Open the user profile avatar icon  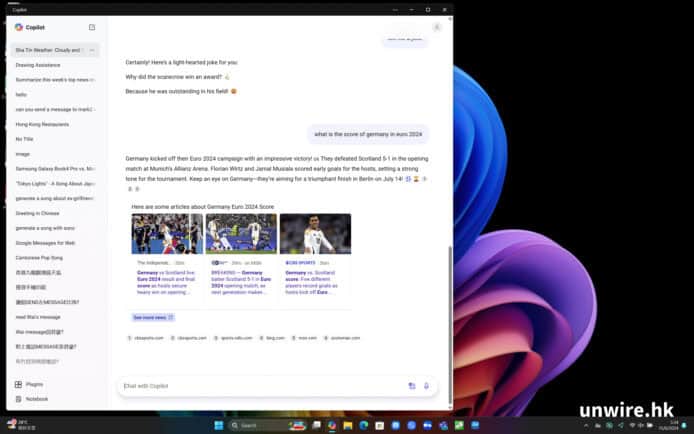click(437, 27)
